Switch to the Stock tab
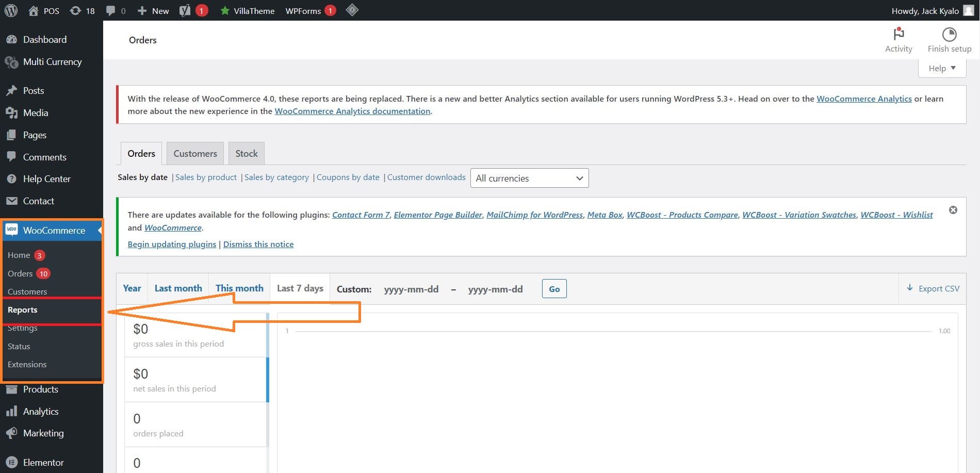Screen dimensions: 980x473 click(246, 153)
